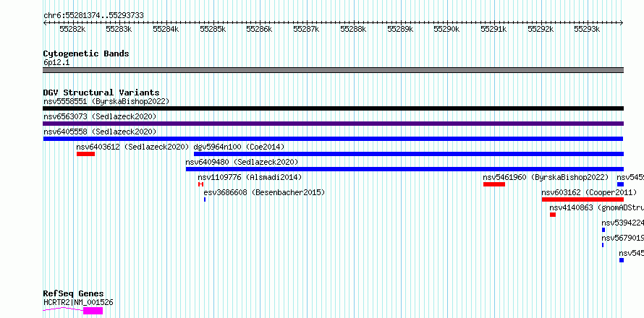Click the 55292k ruler label
The width and height of the screenshot is (644, 318).
point(541,29)
